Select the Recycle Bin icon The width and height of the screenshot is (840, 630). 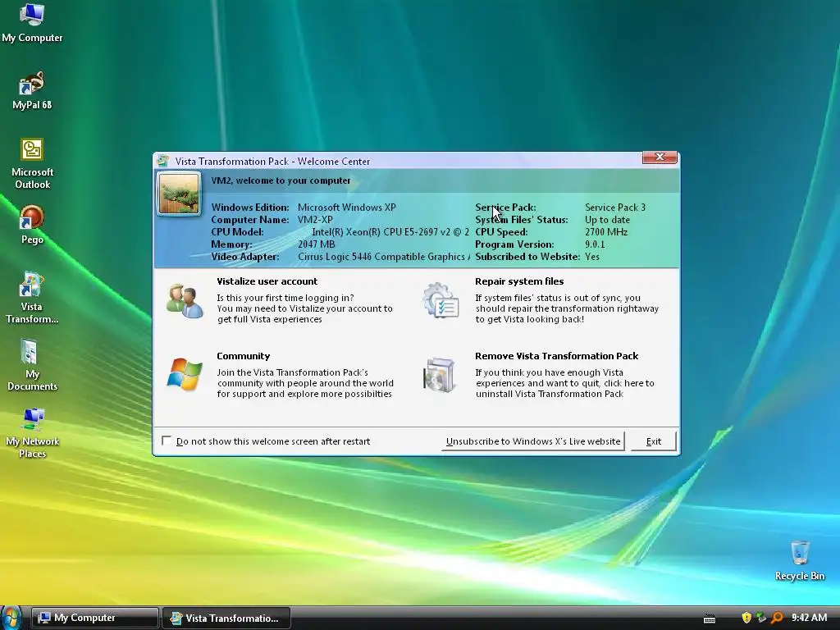pyautogui.click(x=800, y=560)
